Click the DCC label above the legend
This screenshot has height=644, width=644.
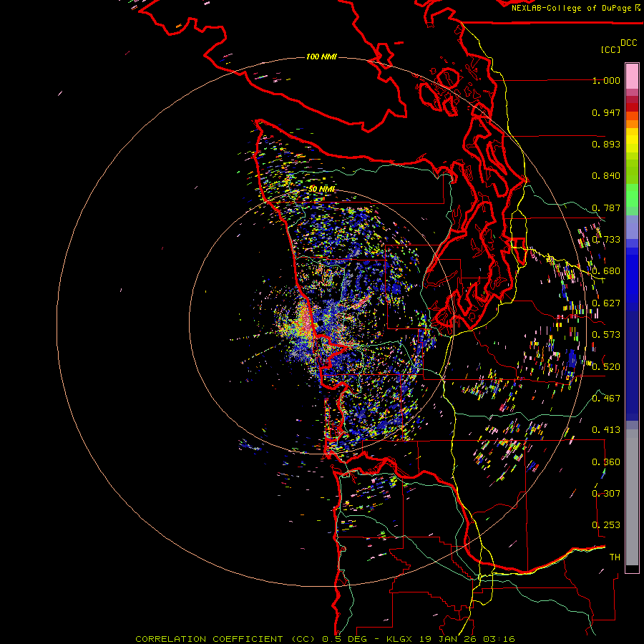[x=628, y=43]
